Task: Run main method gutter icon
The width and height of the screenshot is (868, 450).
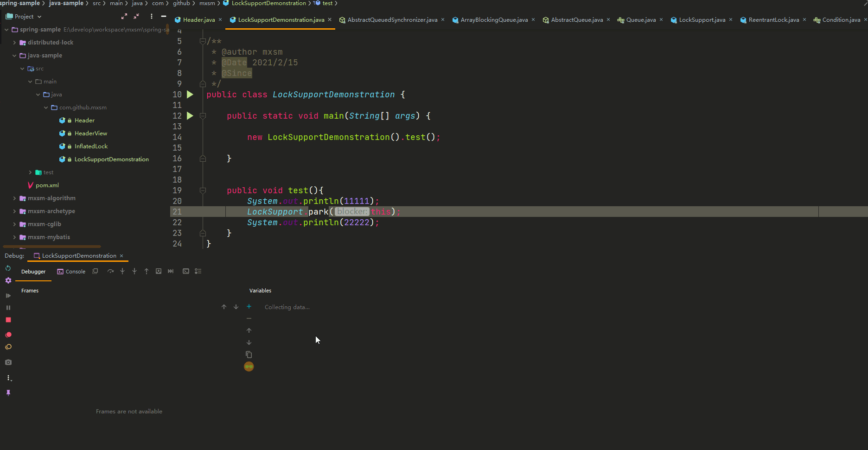Action: click(x=190, y=116)
